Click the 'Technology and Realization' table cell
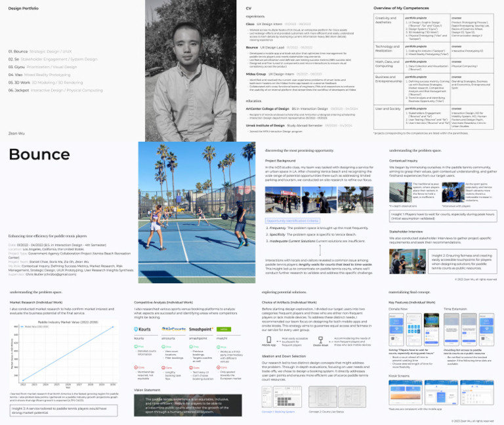This screenshot has height=425, width=504. coord(388,50)
